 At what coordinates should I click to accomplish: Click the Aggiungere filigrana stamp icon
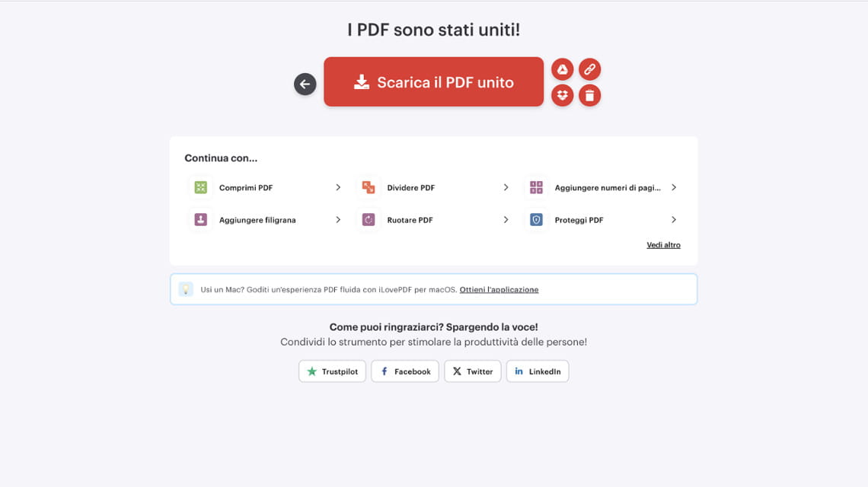point(200,220)
